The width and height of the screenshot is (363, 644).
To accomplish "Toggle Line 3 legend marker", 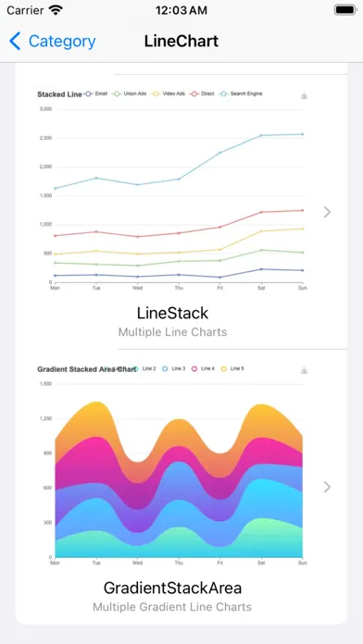I will [173, 369].
